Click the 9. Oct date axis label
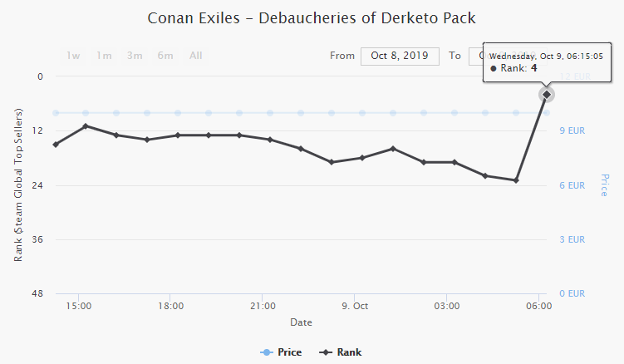The width and height of the screenshot is (624, 364). (355, 305)
